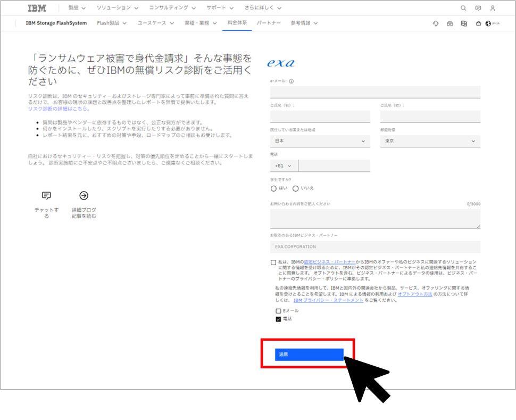Click the EXA CORPORATION partner field
This screenshot has height=420, width=516.
pos(375,246)
